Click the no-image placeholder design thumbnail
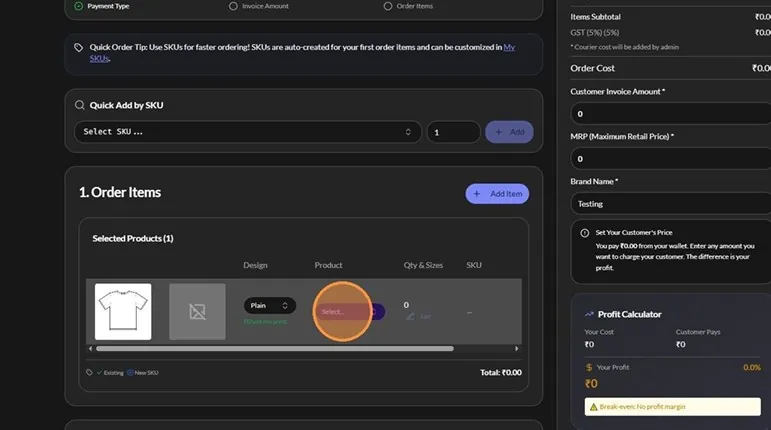 (197, 312)
